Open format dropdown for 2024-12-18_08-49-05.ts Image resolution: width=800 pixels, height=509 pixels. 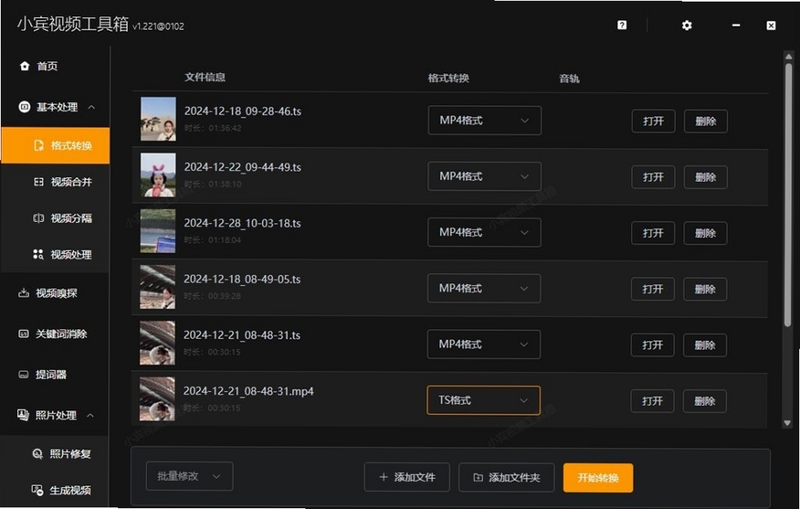click(x=484, y=288)
